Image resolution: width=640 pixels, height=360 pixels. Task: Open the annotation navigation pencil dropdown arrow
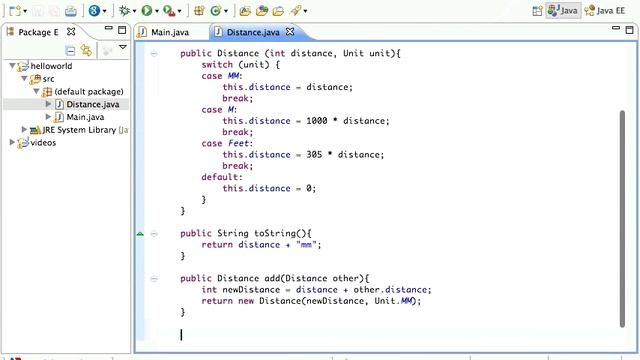pos(305,11)
